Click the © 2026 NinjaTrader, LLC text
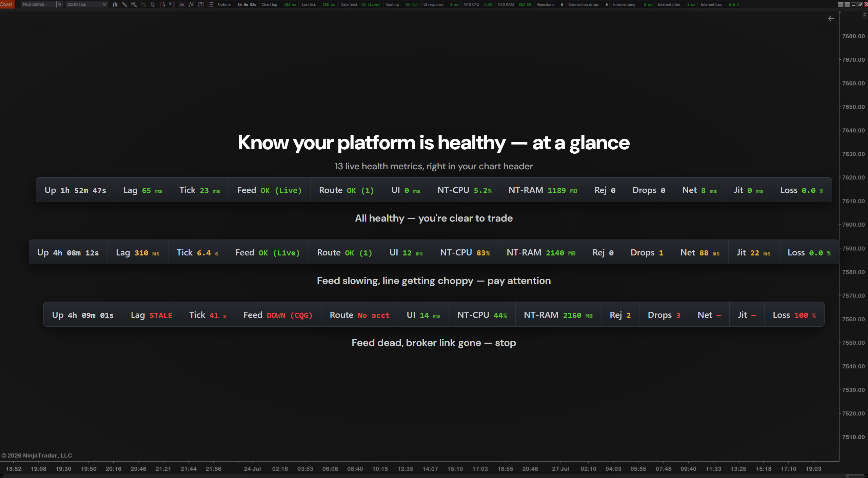 [37, 455]
